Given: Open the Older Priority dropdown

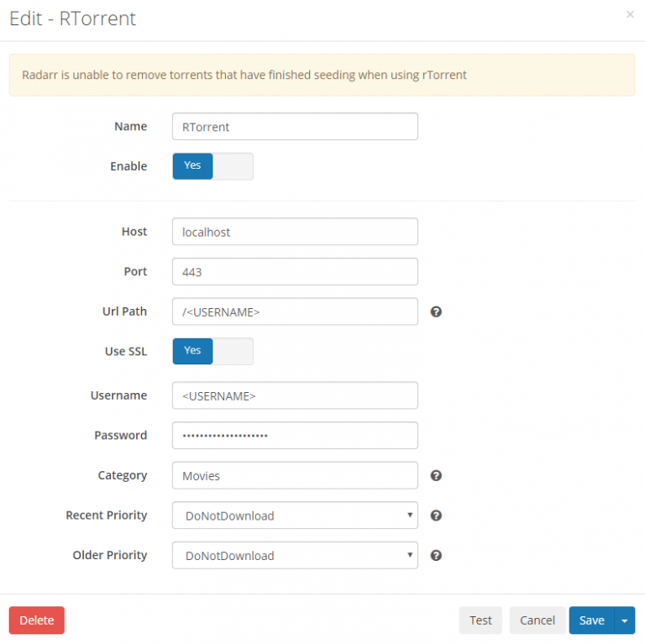Looking at the screenshot, I should click(295, 555).
